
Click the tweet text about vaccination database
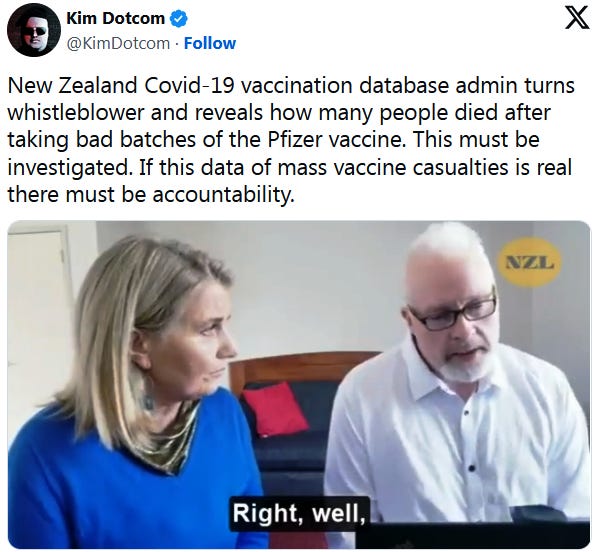coord(291,140)
